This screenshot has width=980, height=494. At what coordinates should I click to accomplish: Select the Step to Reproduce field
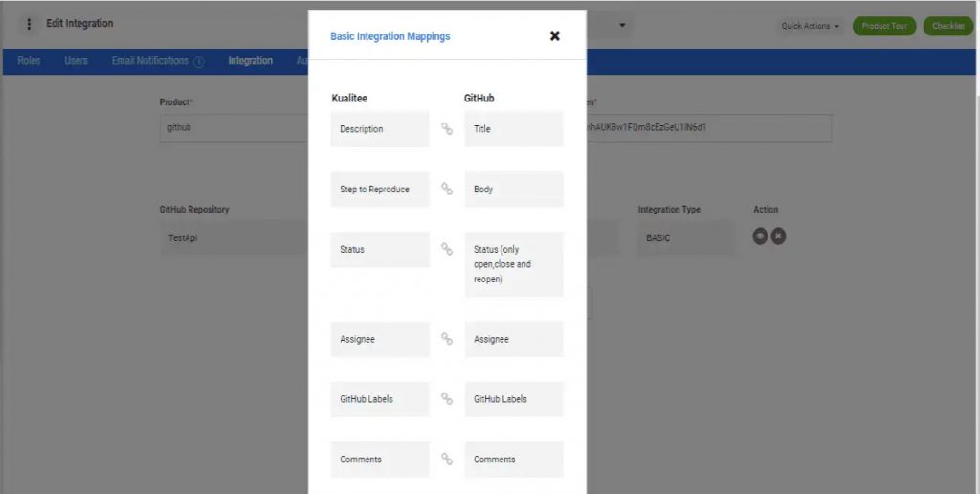[380, 190]
